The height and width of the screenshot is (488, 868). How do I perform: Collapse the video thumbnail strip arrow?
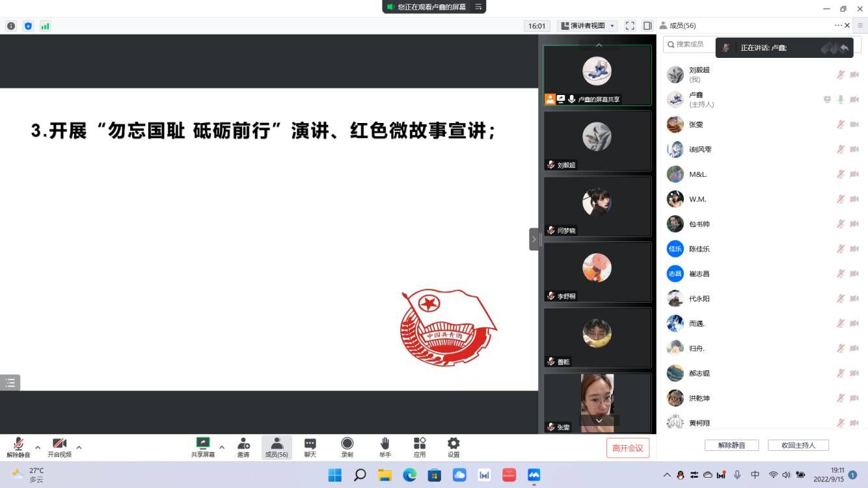(x=534, y=239)
